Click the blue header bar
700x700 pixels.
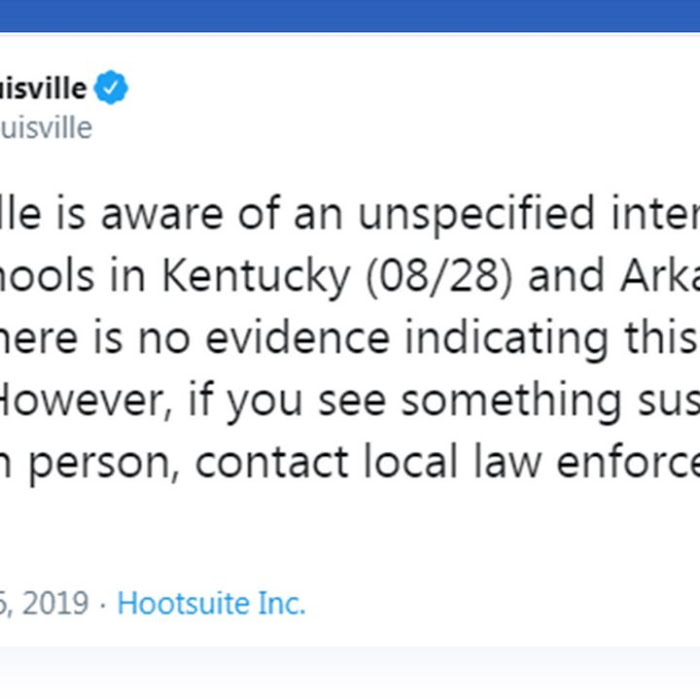click(x=350, y=16)
